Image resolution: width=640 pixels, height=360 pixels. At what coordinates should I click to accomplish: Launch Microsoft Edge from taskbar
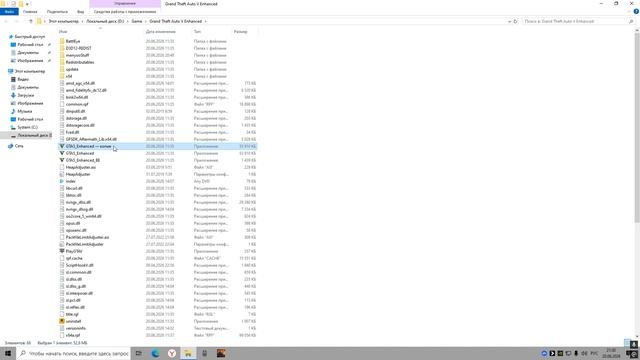pos(156,353)
